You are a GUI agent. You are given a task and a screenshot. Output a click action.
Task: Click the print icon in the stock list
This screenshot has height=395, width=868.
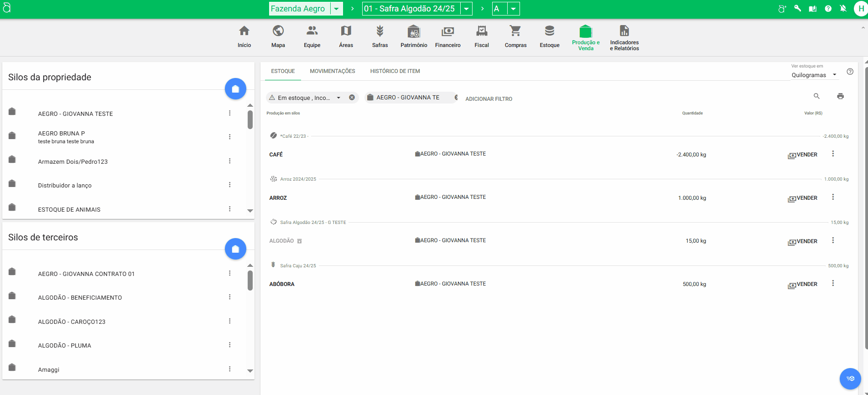pyautogui.click(x=840, y=96)
